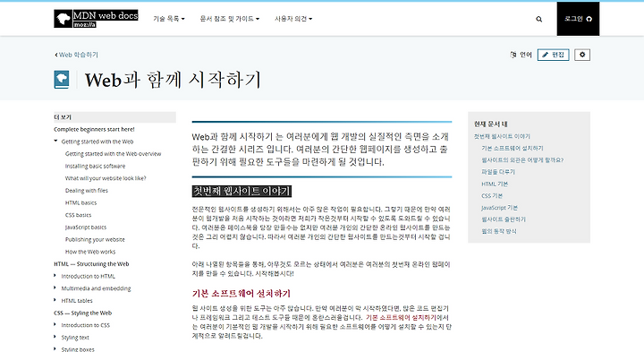644x352 pixels.
Task: Open Dealing with files sidebar link
Action: (86, 191)
